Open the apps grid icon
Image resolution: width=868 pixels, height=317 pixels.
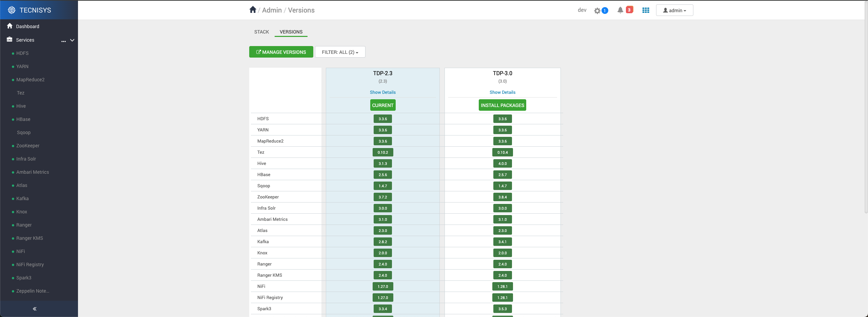tap(646, 10)
